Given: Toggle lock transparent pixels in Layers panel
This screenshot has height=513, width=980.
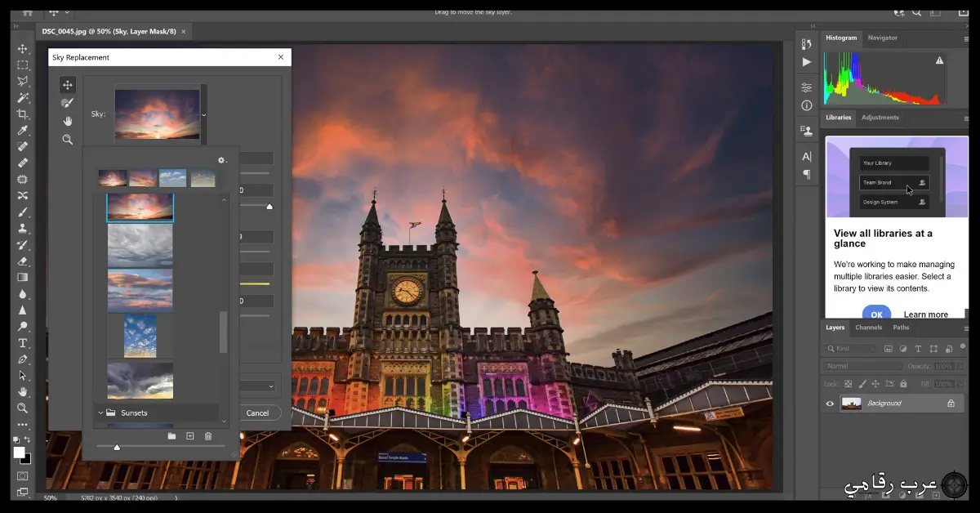Looking at the screenshot, I should point(848,384).
